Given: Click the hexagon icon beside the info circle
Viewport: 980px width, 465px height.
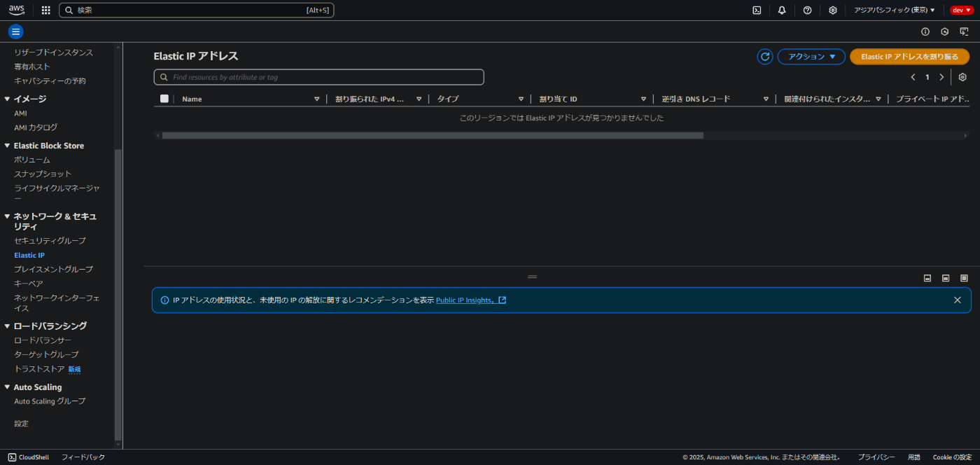Looking at the screenshot, I should tap(944, 32).
